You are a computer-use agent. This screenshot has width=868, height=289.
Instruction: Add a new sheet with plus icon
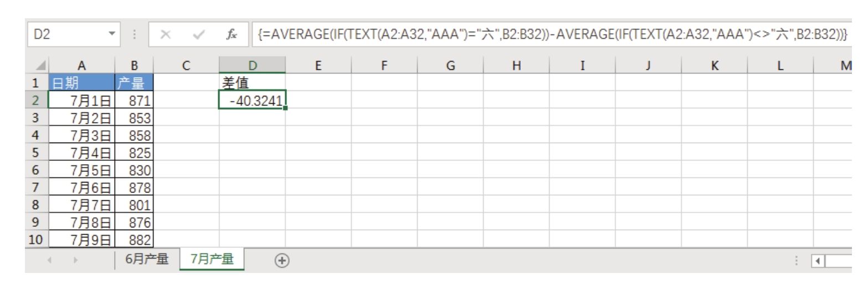coord(283,260)
